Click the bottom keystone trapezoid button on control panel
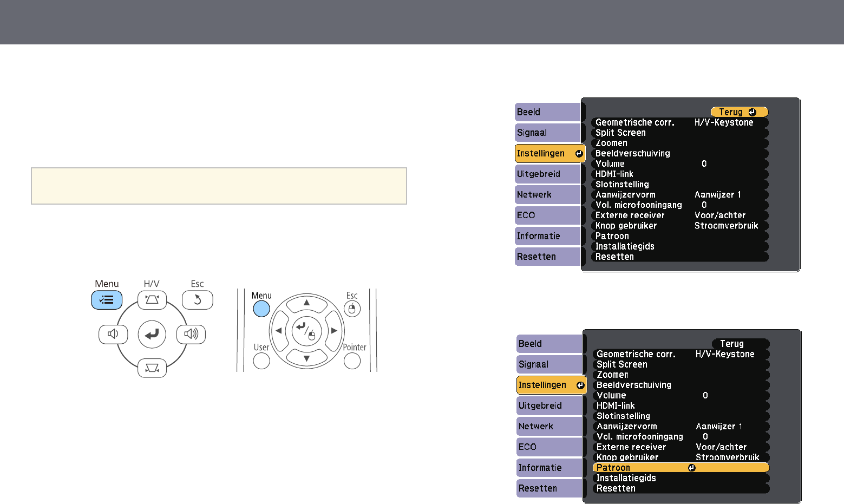The height and width of the screenshot is (504, 844). point(152,368)
